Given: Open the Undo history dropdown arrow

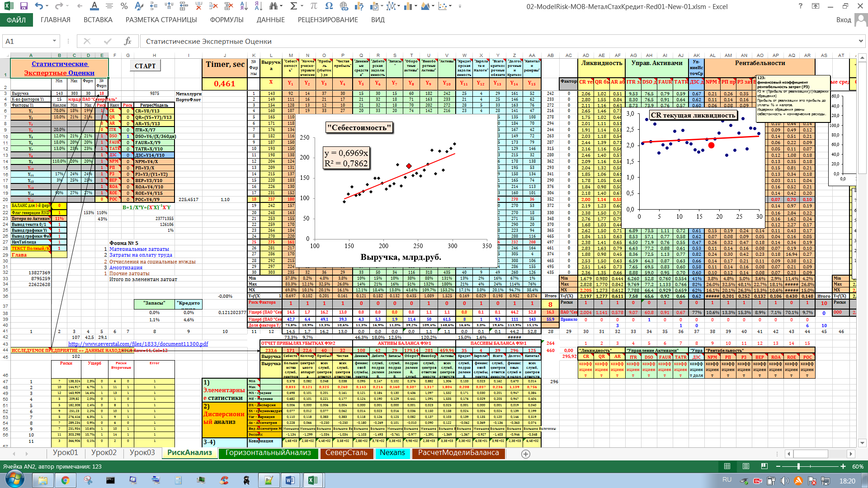Looking at the screenshot, I should coord(48,6).
